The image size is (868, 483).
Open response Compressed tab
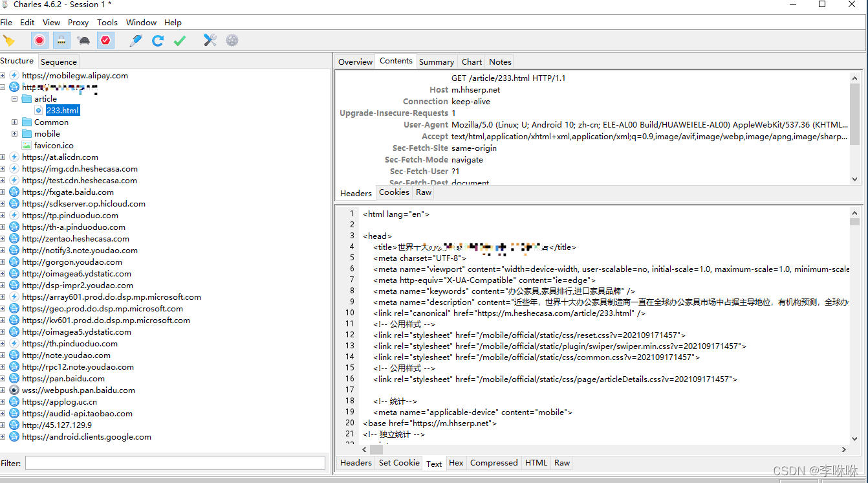pyautogui.click(x=494, y=462)
